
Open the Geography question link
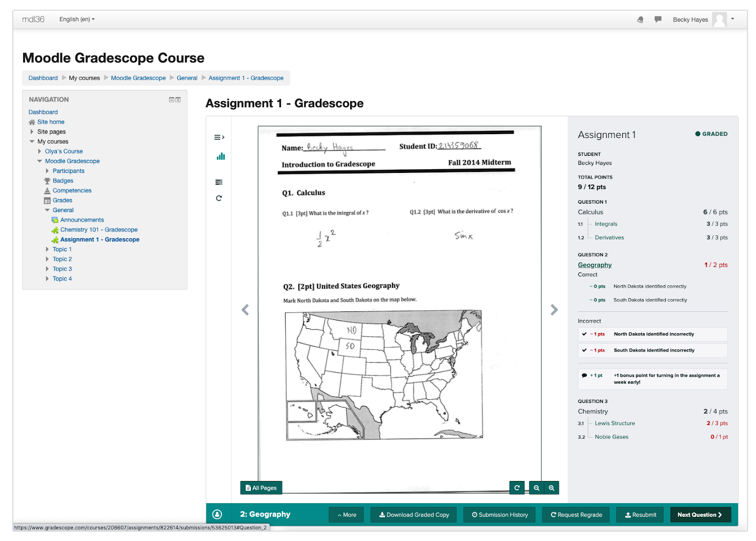coord(594,265)
